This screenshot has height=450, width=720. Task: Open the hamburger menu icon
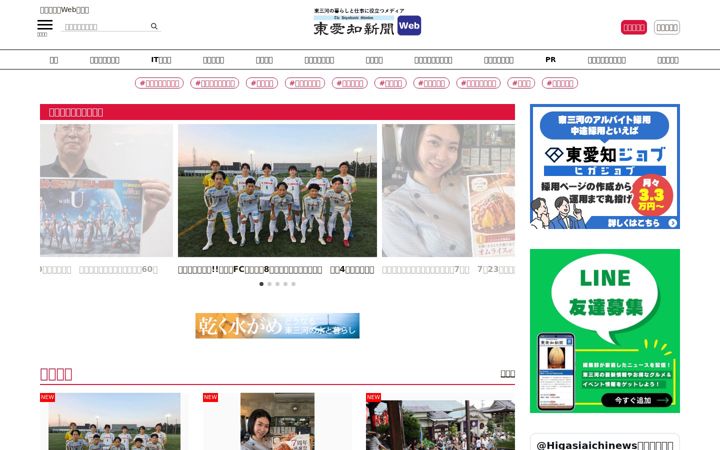click(x=45, y=25)
